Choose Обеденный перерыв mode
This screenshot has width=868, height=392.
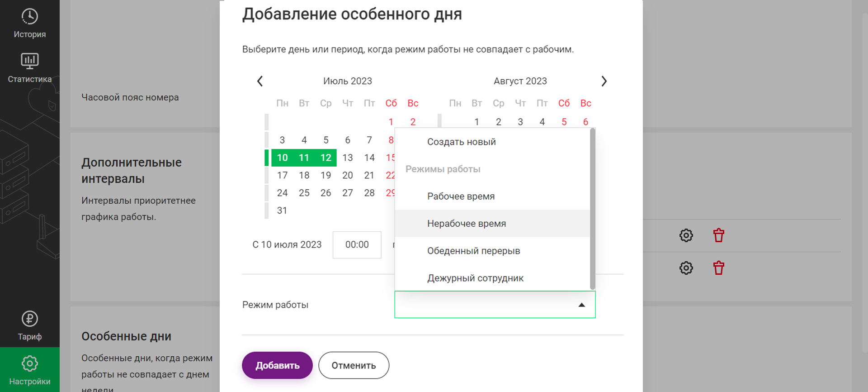[473, 251]
